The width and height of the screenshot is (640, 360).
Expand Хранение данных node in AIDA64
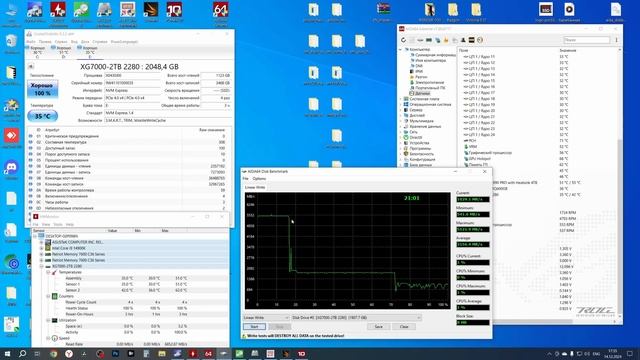(400, 127)
